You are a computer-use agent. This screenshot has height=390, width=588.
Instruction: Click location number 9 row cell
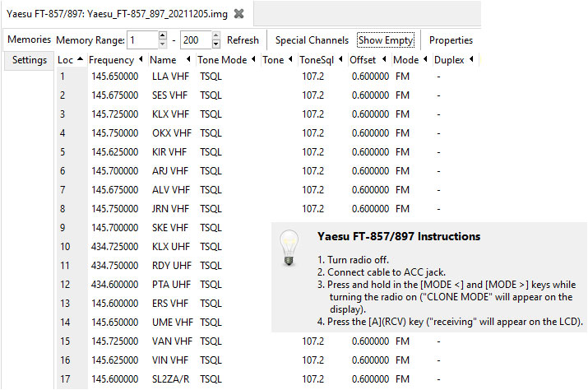[63, 227]
